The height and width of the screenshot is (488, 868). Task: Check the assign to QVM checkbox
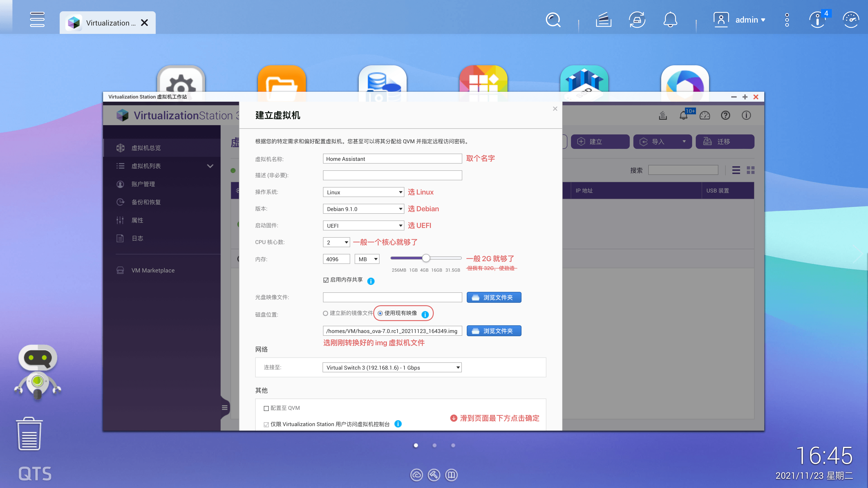click(x=266, y=408)
